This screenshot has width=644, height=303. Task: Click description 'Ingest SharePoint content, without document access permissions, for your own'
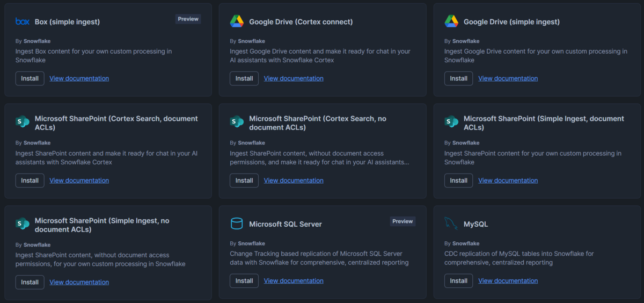coord(100,259)
